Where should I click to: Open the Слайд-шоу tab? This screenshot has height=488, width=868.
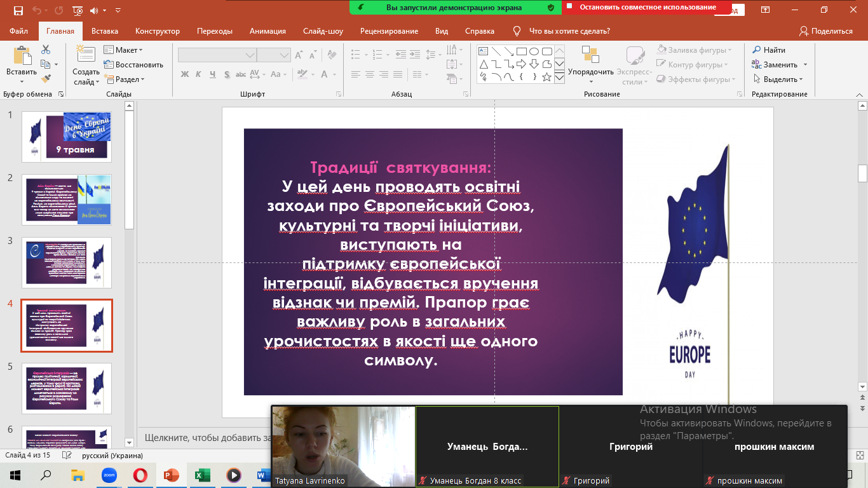pyautogui.click(x=323, y=31)
